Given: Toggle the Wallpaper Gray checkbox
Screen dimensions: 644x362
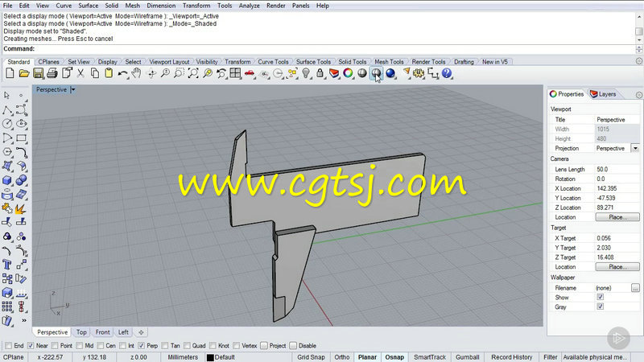Looking at the screenshot, I should pyautogui.click(x=601, y=306).
